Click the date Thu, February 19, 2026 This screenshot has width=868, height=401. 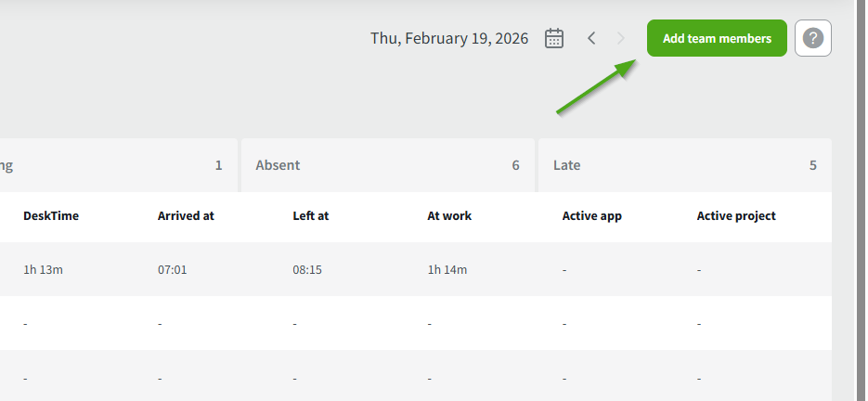click(x=449, y=38)
